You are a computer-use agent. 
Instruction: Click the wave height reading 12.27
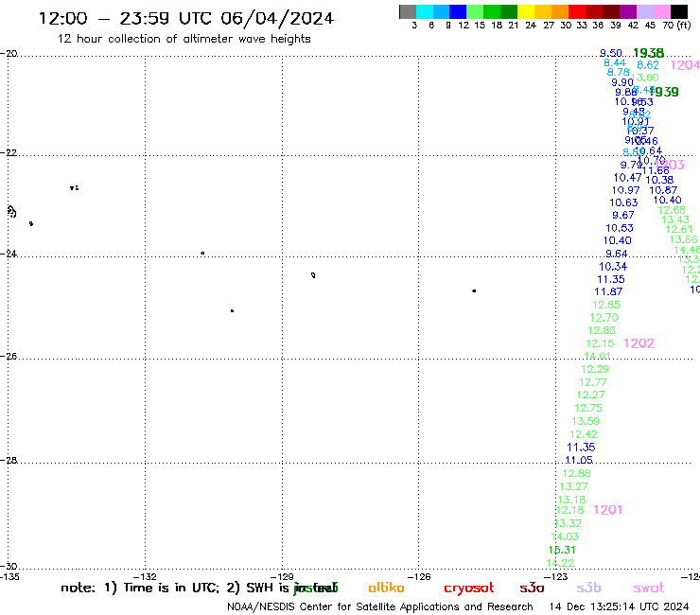(x=590, y=395)
